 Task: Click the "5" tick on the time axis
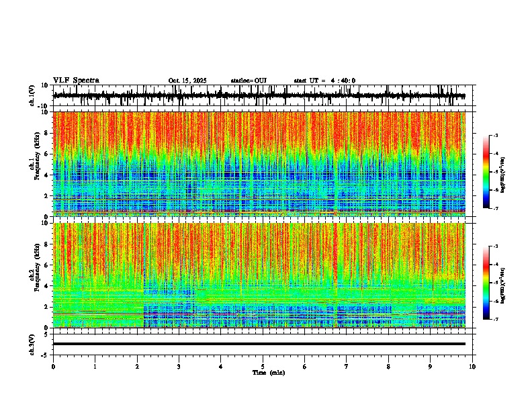[263, 367]
